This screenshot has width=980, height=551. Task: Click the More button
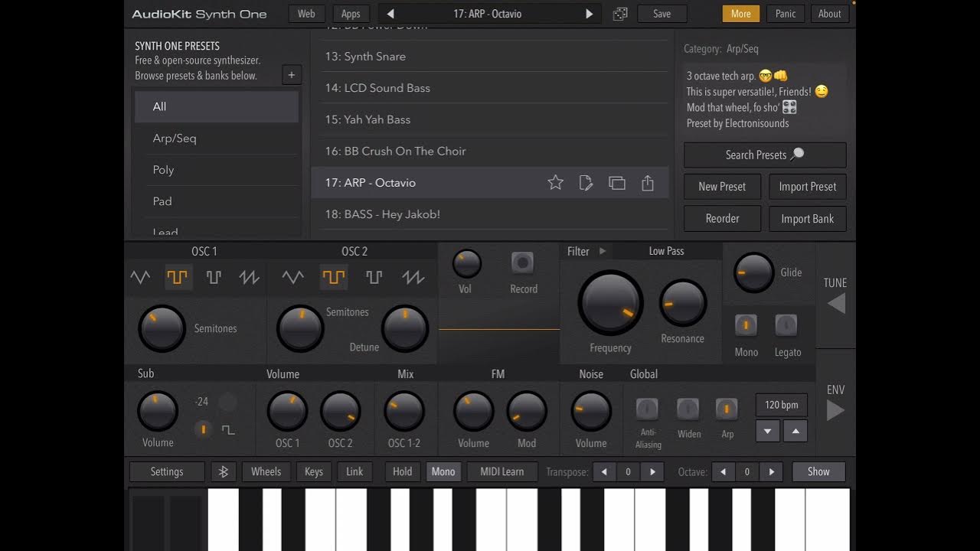point(741,14)
